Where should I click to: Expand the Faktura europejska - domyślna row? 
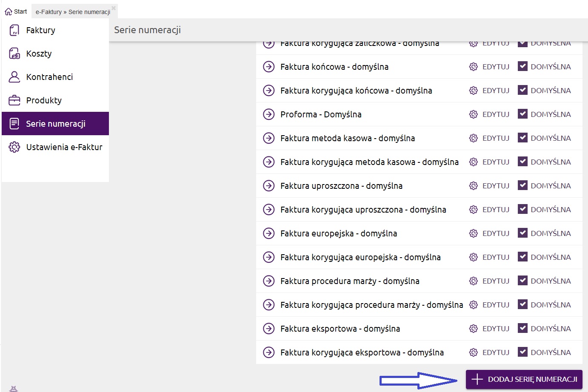click(x=268, y=233)
